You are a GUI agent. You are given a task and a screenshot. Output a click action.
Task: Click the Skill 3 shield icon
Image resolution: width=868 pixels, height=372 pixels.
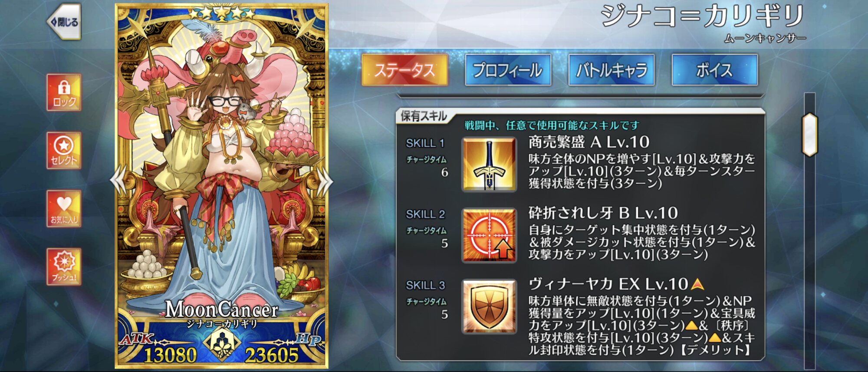coord(489,306)
